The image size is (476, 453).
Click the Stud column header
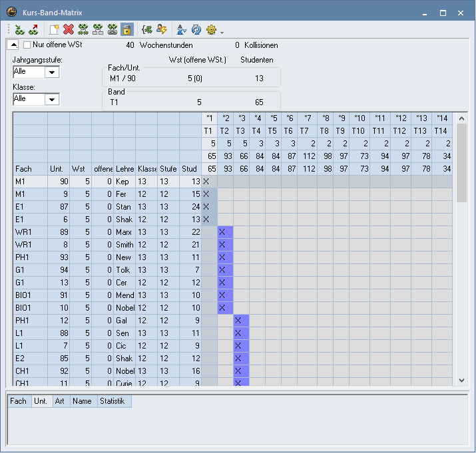190,169
